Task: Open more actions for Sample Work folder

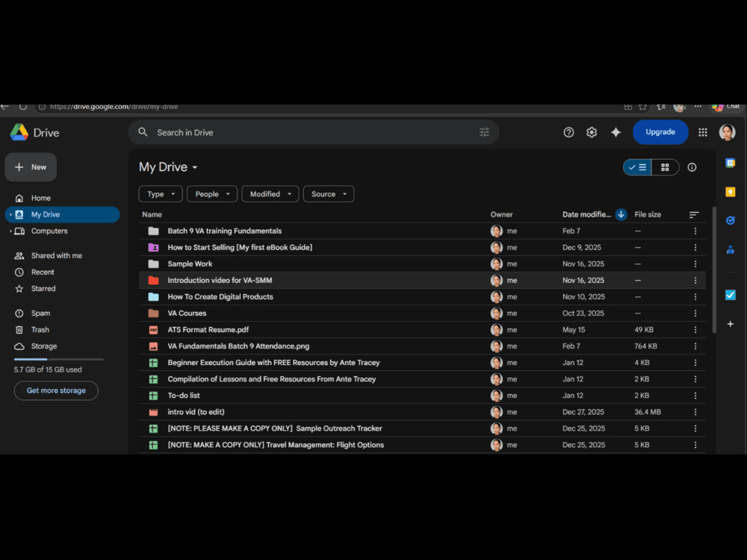Action: (695, 264)
